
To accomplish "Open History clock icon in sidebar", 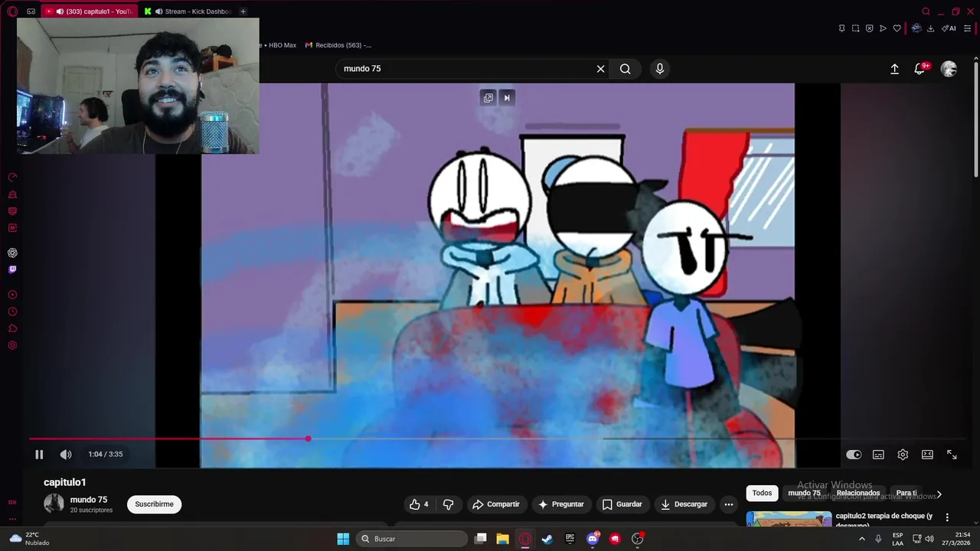I will pyautogui.click(x=12, y=311).
